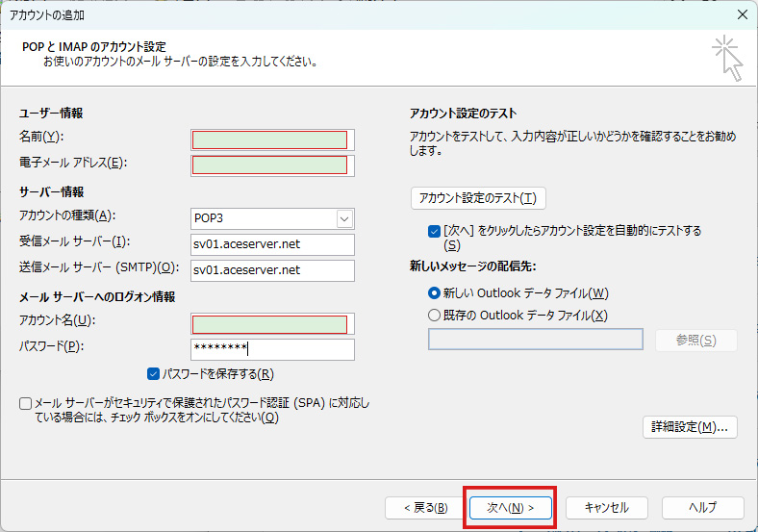This screenshot has width=758, height=532.
Task: Click the 送信メール サーバー (SMTP) field
Action: coord(272,270)
